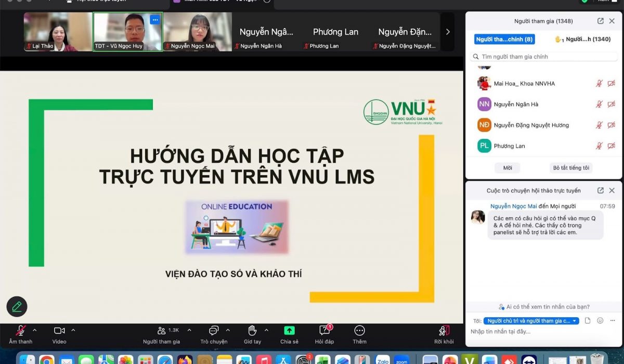The width and height of the screenshot is (624, 364).
Task: Expand the arrow next to Âm thanh
Action: [x=35, y=330]
